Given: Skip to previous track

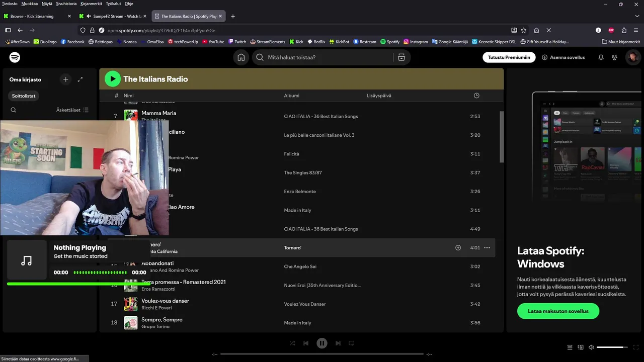Looking at the screenshot, I should click(306, 343).
